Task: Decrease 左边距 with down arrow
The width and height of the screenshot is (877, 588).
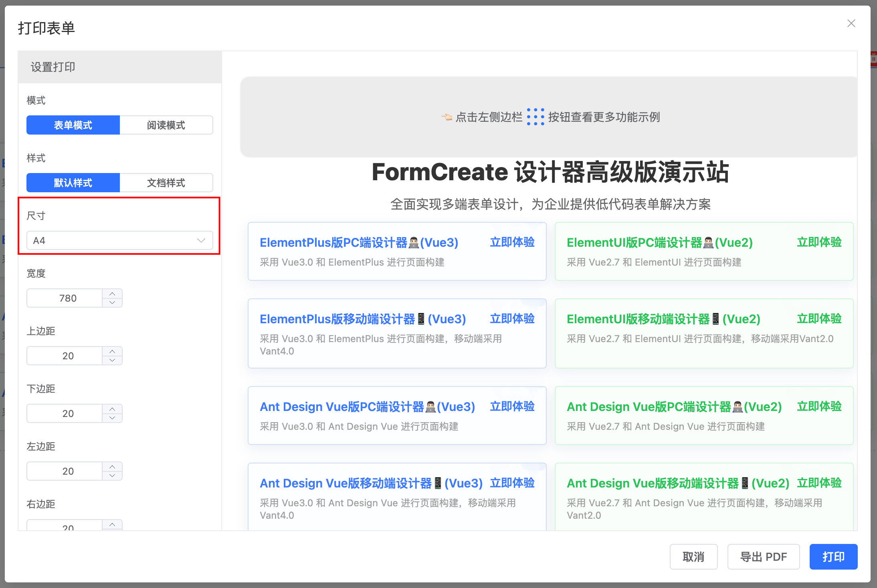Action: (x=112, y=476)
